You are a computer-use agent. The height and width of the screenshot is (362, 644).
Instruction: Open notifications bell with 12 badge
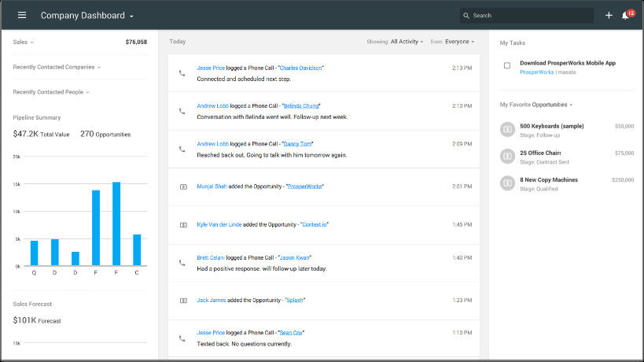(626, 15)
